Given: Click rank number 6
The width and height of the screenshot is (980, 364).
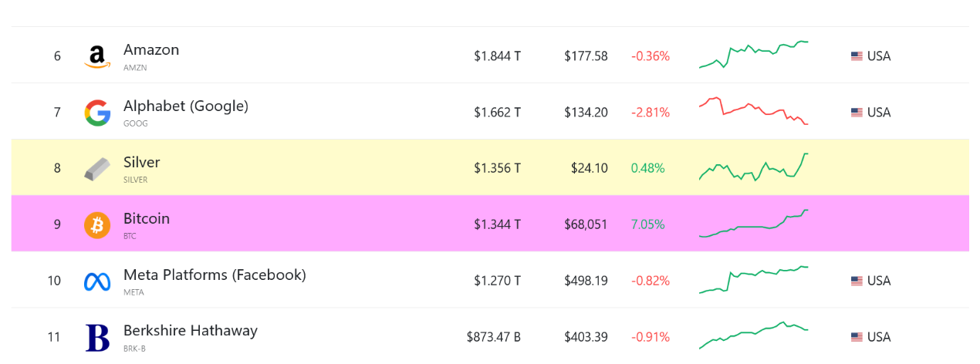Looking at the screenshot, I should point(57,56).
